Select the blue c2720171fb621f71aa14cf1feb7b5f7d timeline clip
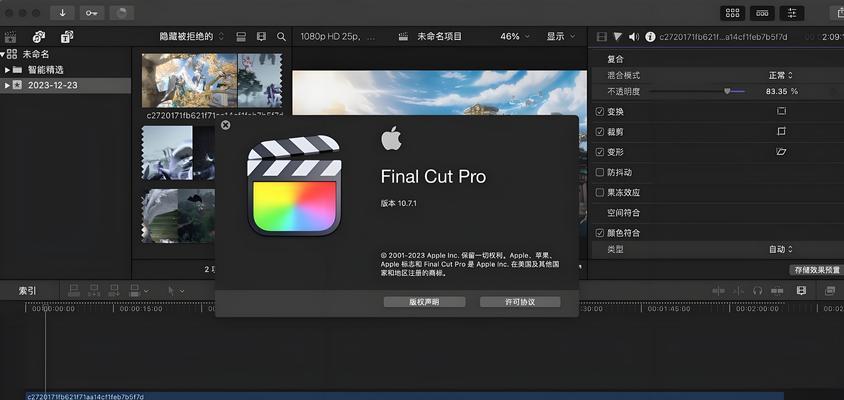 point(404,396)
